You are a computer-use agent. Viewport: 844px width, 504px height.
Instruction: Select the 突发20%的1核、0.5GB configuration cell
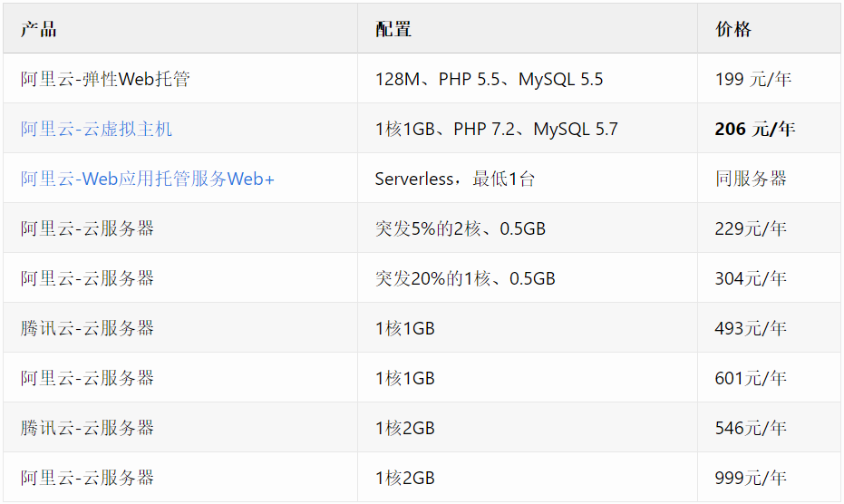click(x=528, y=278)
